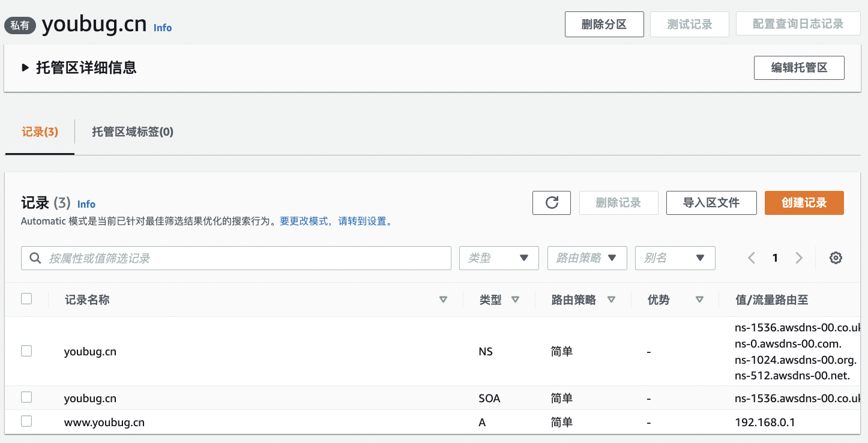868x443 pixels.
Task: Select the youbug.cn SOA record checkbox
Action: [x=26, y=397]
